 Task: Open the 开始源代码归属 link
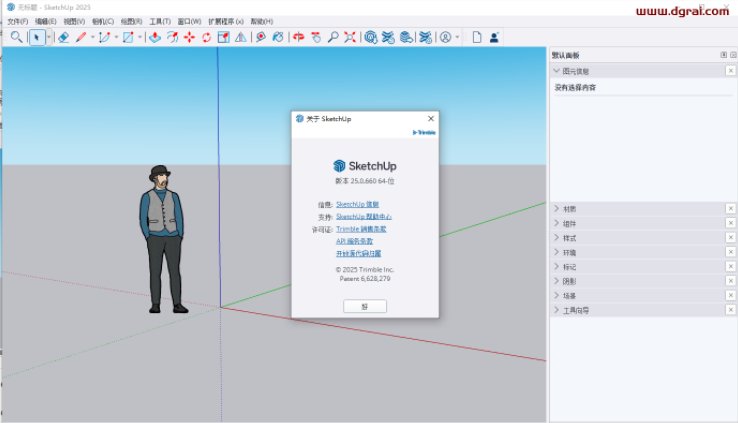click(x=359, y=253)
